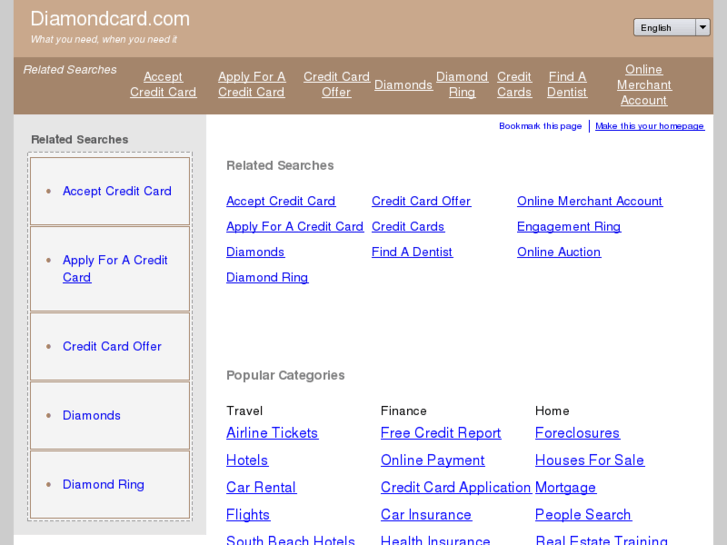
Task: Click Accept Credit Card in main list
Action: [281, 201]
